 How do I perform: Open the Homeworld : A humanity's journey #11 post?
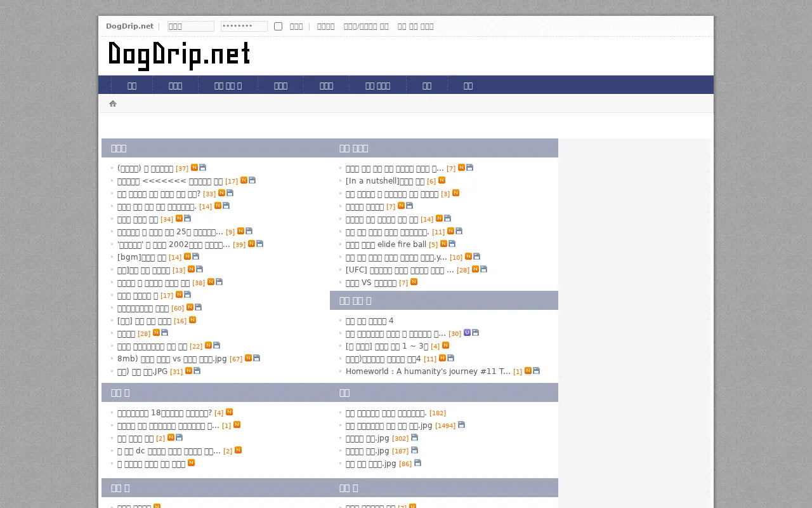(428, 371)
